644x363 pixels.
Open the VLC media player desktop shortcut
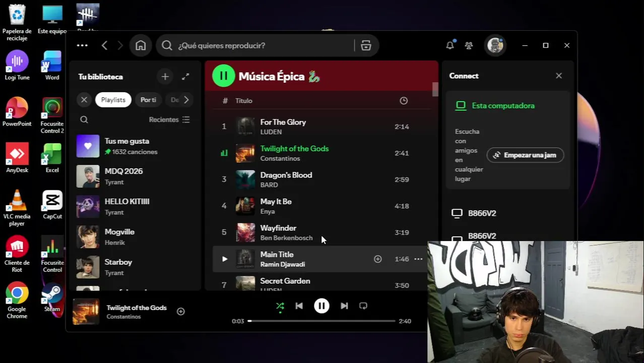tap(17, 208)
